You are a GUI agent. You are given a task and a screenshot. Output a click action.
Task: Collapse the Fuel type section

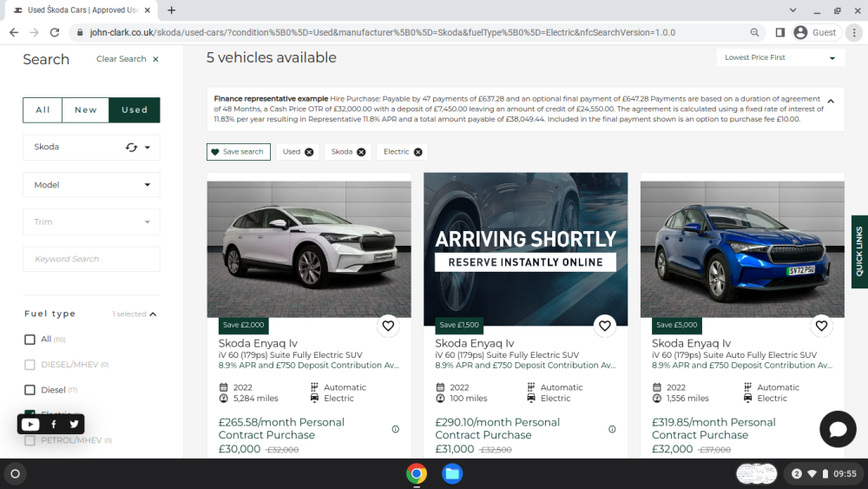point(153,314)
